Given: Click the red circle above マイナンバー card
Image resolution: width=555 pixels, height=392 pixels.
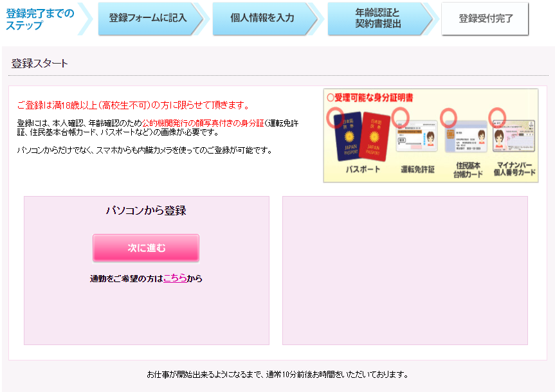Looking at the screenshot, I should pyautogui.click(x=497, y=117).
